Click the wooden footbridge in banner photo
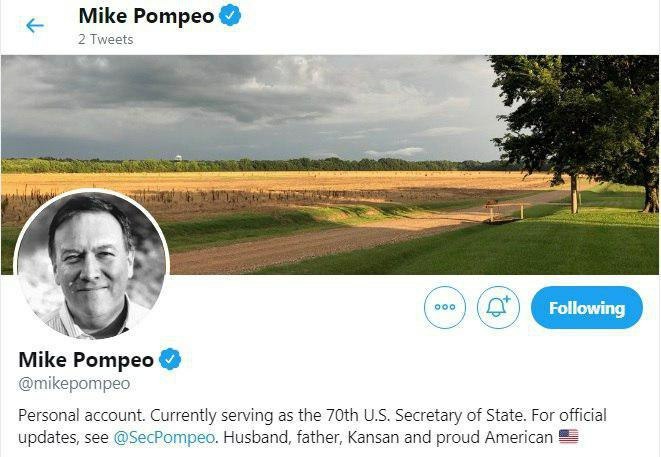Image resolution: width=661 pixels, height=457 pixels. [508, 209]
